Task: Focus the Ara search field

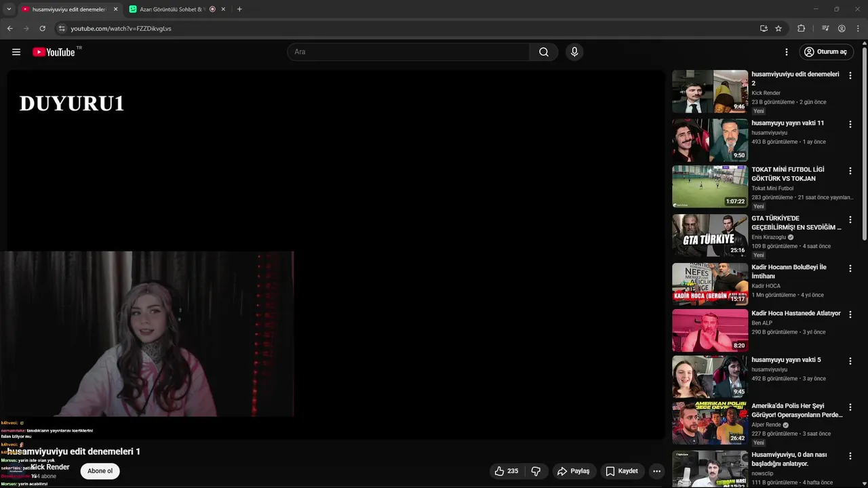Action: point(409,52)
